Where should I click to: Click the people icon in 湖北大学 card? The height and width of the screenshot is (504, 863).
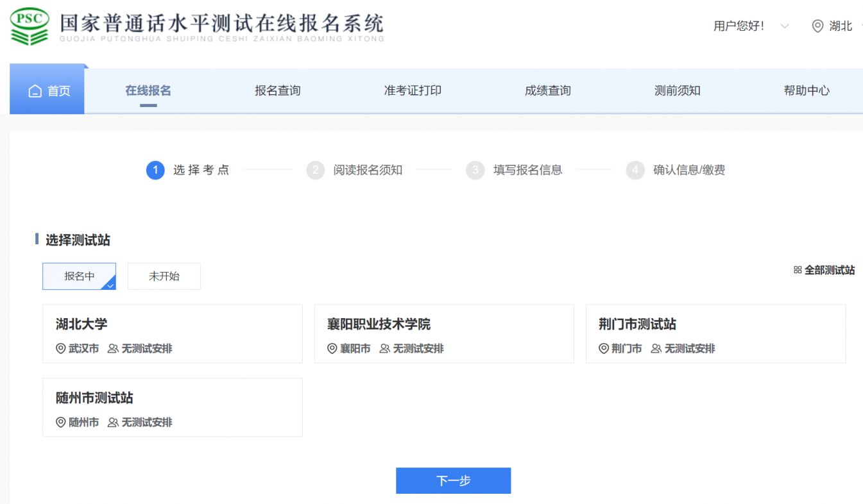click(113, 349)
